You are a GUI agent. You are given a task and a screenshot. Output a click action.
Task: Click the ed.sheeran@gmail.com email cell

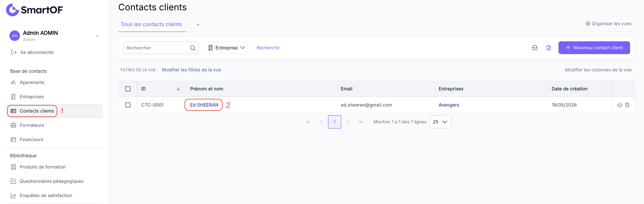(x=366, y=105)
